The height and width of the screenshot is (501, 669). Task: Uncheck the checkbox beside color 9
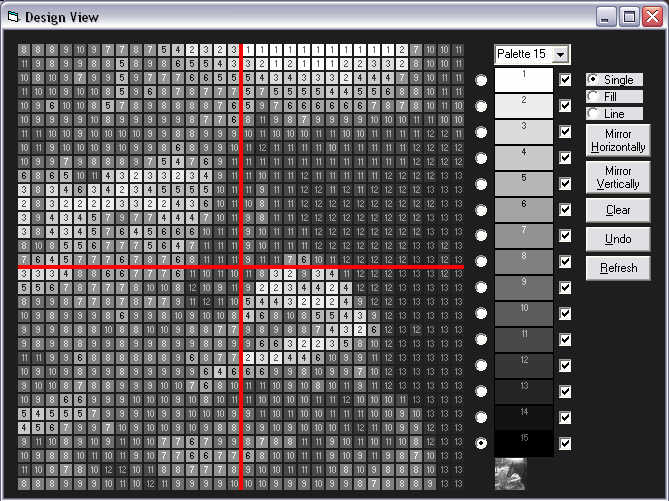coord(565,288)
